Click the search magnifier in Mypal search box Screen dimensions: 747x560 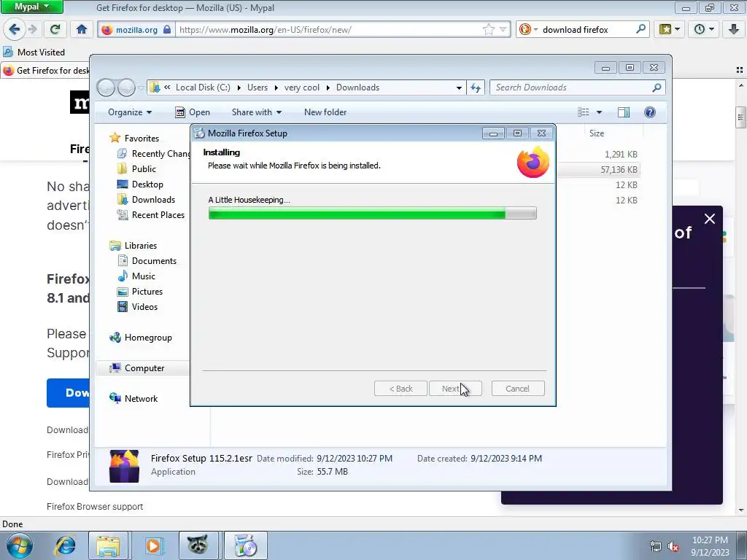(x=640, y=29)
